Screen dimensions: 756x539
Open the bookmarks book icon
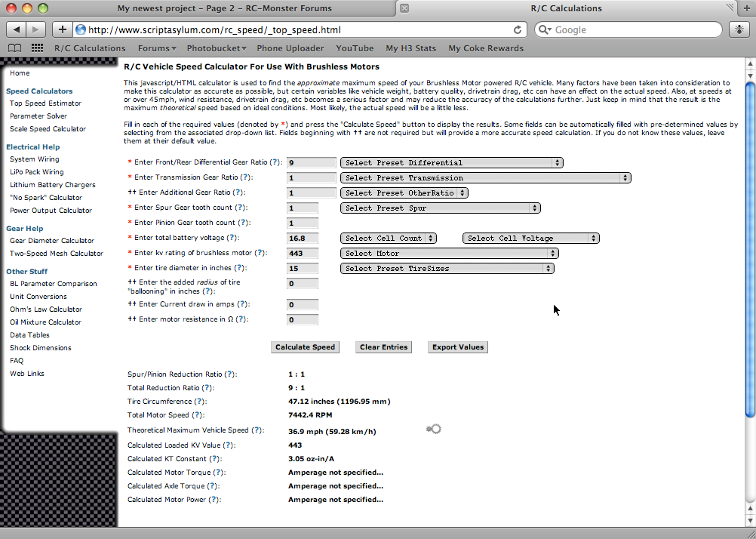pyautogui.click(x=14, y=48)
